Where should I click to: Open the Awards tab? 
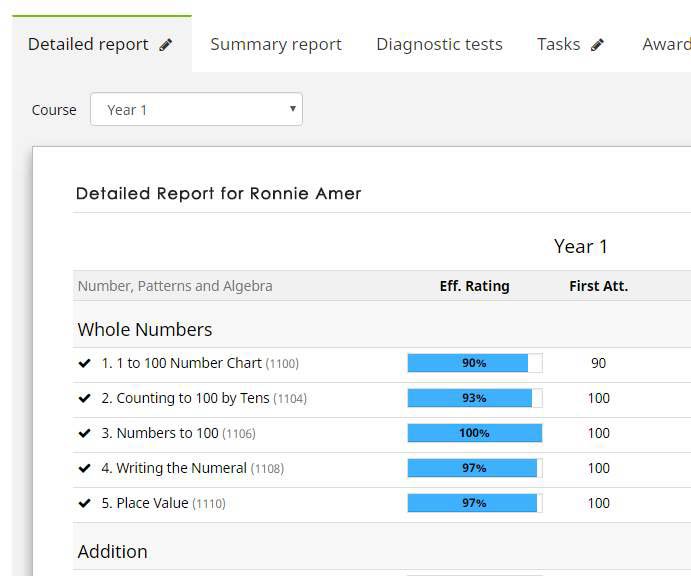click(666, 45)
